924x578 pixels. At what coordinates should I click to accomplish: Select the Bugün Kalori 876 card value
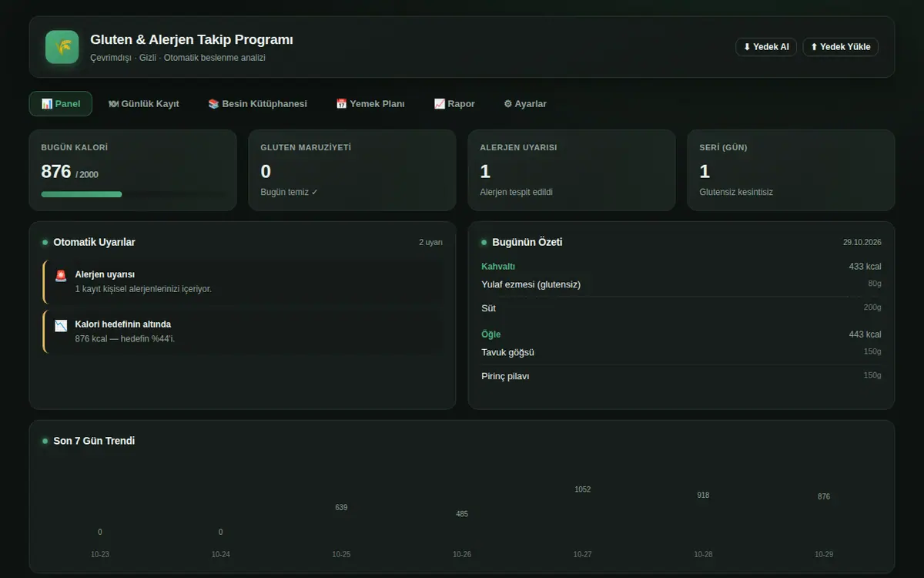point(56,171)
